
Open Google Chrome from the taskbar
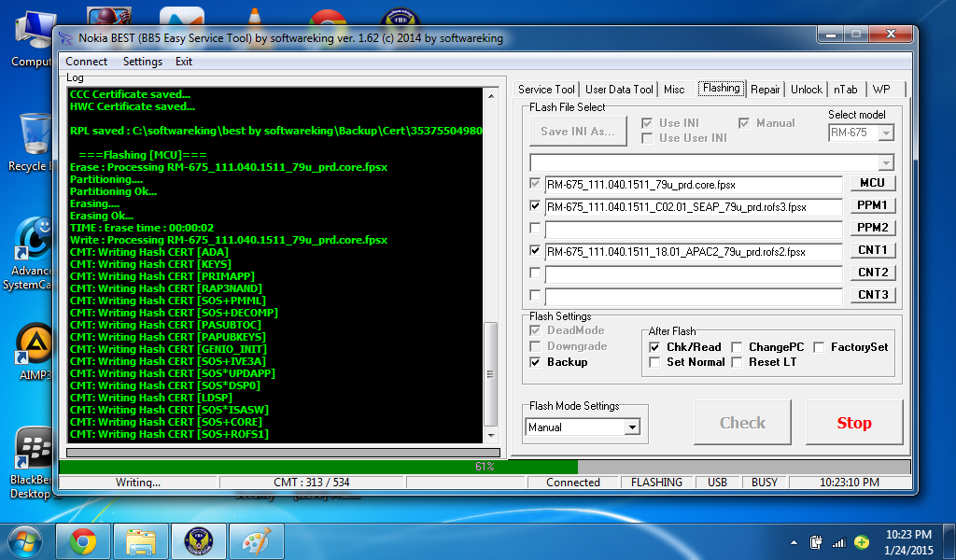click(82, 541)
